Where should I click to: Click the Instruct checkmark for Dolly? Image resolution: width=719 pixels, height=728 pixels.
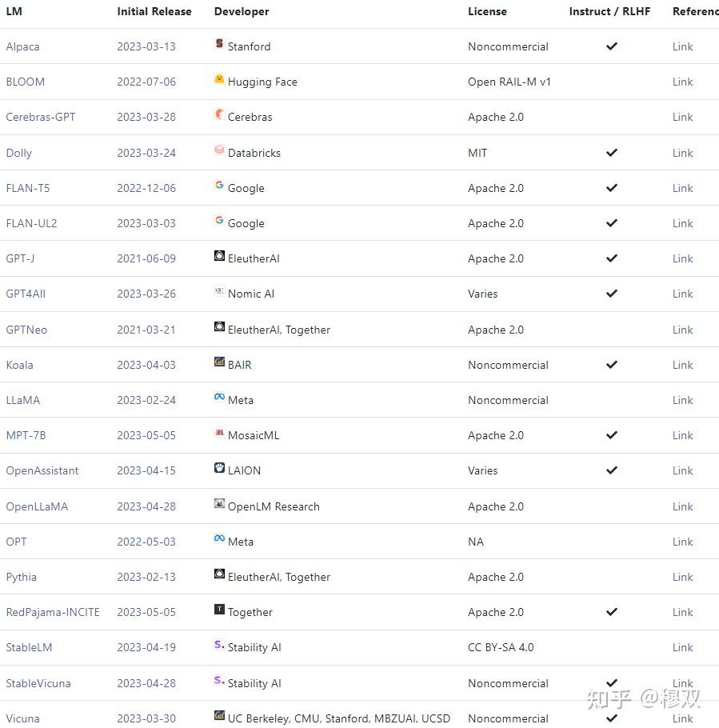click(612, 152)
